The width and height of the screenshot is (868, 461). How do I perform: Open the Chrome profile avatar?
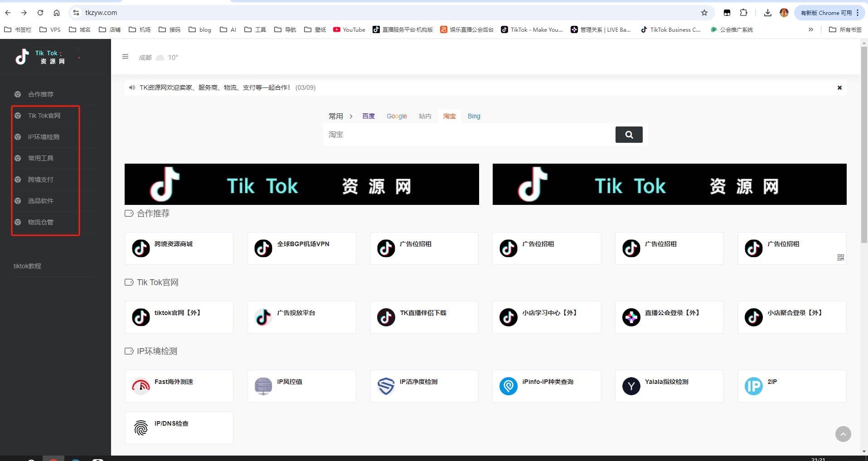(x=784, y=13)
